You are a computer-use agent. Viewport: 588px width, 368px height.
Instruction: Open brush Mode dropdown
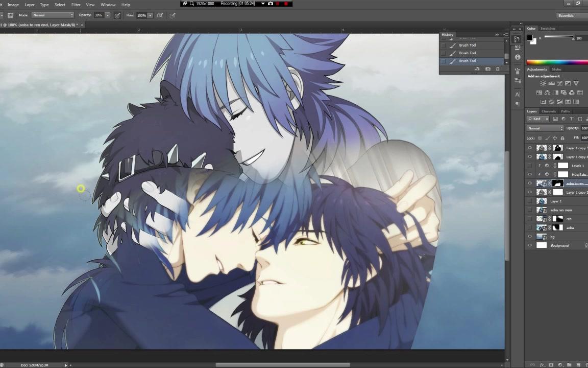click(x=53, y=15)
